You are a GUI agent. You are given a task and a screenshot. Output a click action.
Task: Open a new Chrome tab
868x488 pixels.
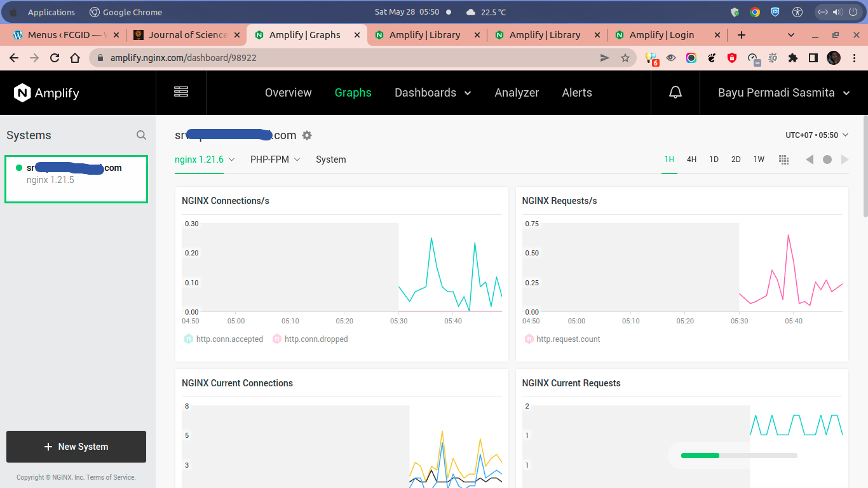742,35
